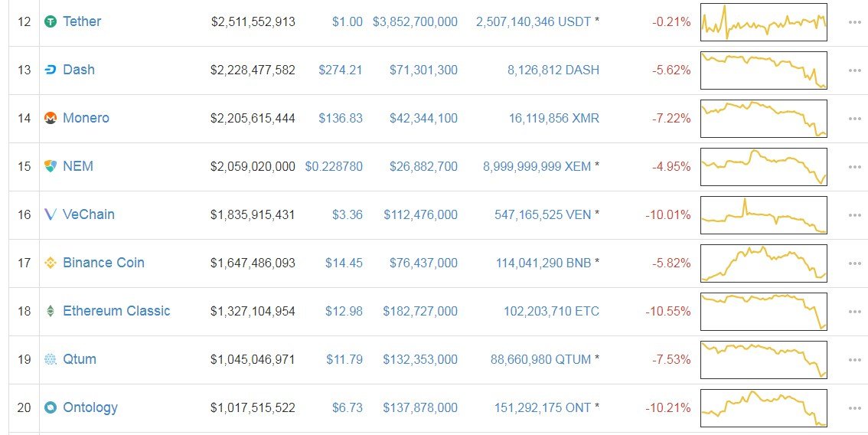
Task: Click the Tether coin logo icon
Action: tap(51, 21)
